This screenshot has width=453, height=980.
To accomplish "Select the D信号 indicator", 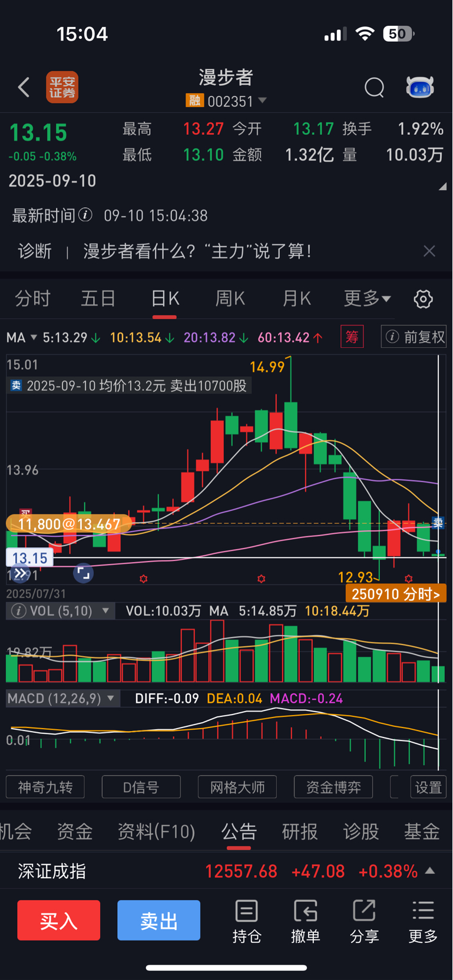I will tap(141, 787).
